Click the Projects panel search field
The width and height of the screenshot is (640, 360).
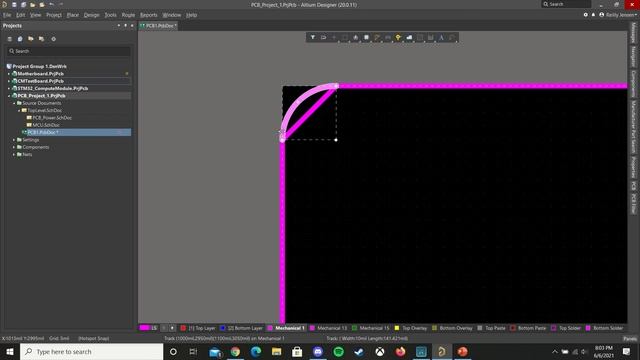(x=69, y=51)
